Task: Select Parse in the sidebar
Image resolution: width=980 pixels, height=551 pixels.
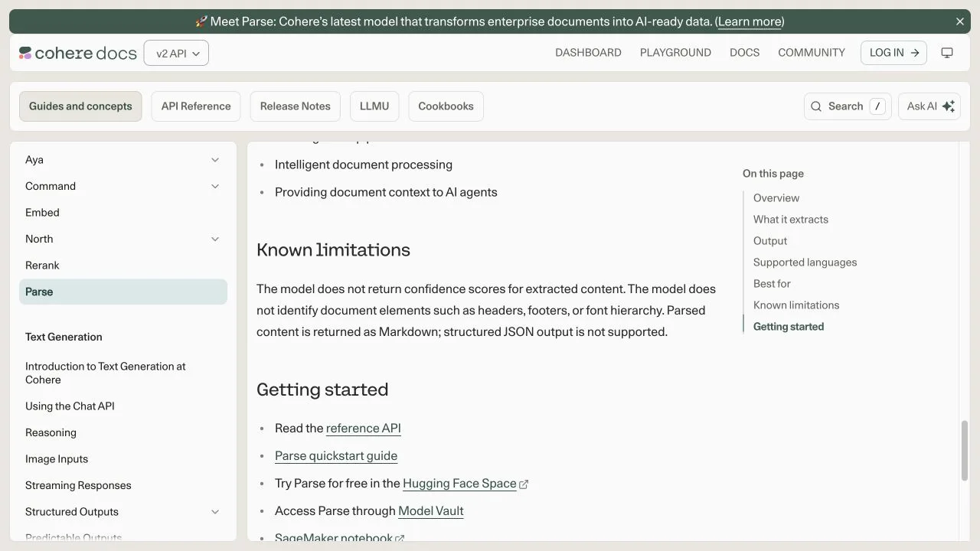Action: pos(123,292)
